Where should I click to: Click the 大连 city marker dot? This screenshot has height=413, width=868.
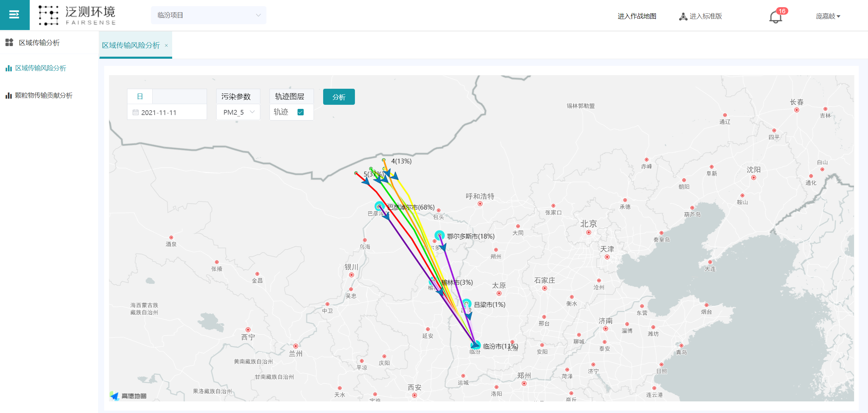coord(710,262)
